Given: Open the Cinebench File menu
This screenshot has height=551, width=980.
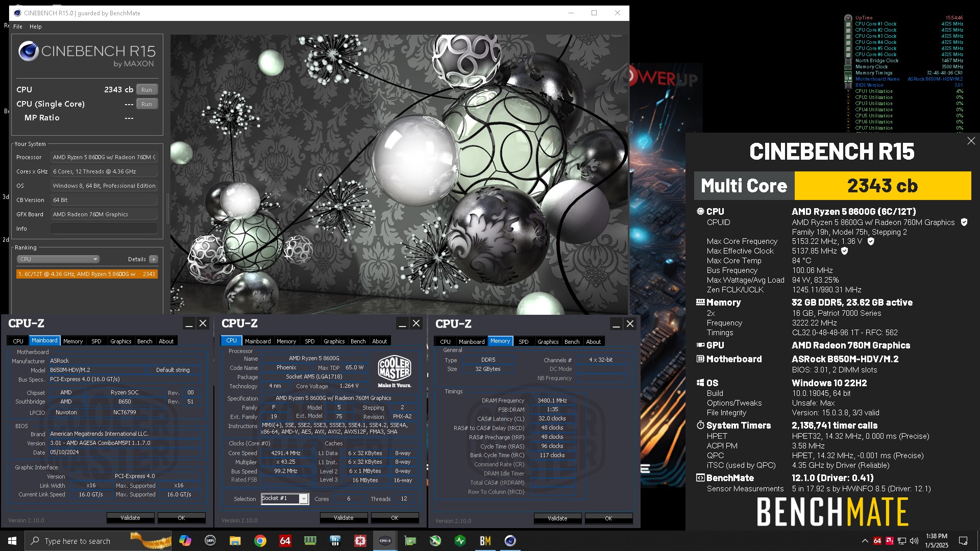Looking at the screenshot, I should [x=18, y=27].
